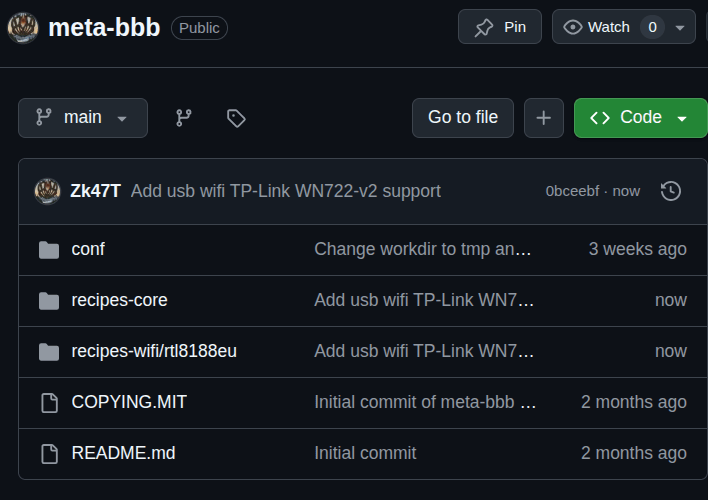Click the COPYING.MIT file icon
The height and width of the screenshot is (500, 708).
[x=49, y=402]
